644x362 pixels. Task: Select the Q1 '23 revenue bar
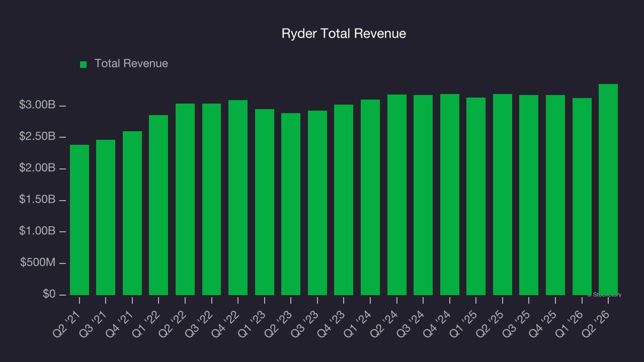[x=265, y=202]
